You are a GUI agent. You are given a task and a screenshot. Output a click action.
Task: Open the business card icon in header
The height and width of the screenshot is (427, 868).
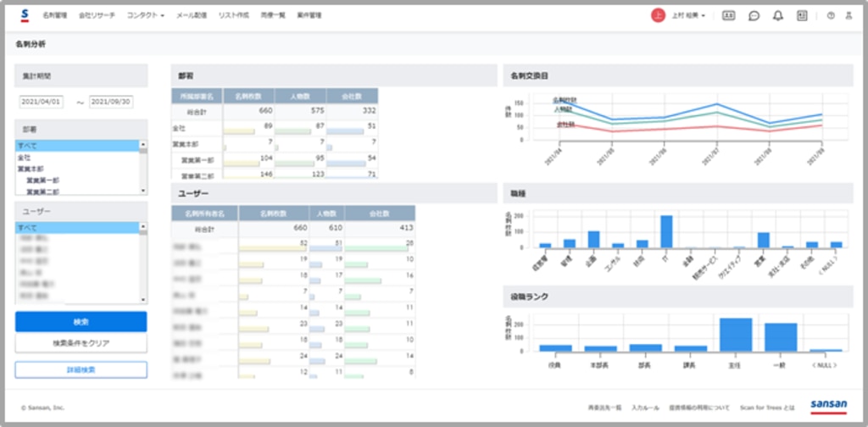click(x=728, y=16)
